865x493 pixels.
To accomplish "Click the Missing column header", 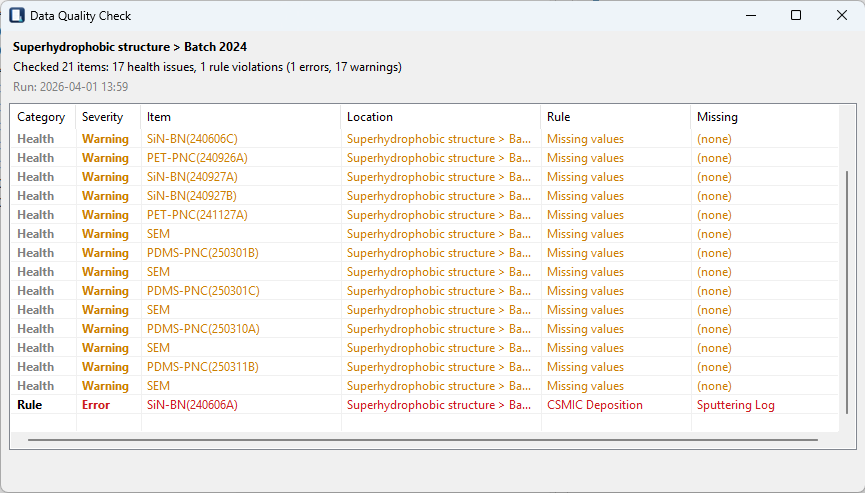I will pos(717,117).
